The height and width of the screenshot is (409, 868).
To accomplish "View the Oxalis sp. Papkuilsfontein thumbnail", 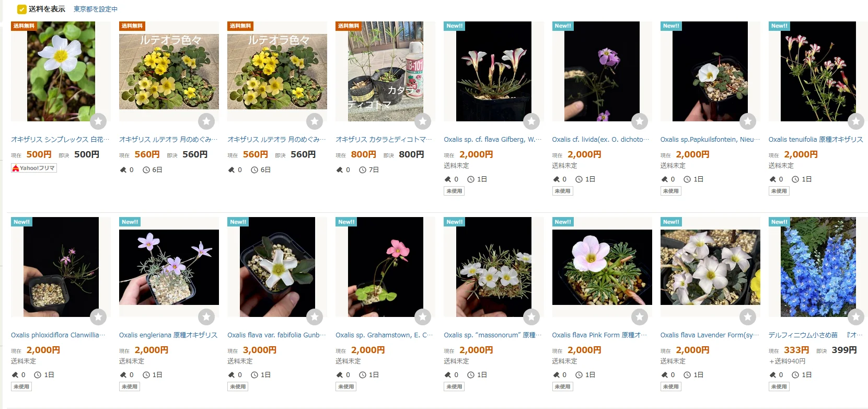I will (710, 71).
